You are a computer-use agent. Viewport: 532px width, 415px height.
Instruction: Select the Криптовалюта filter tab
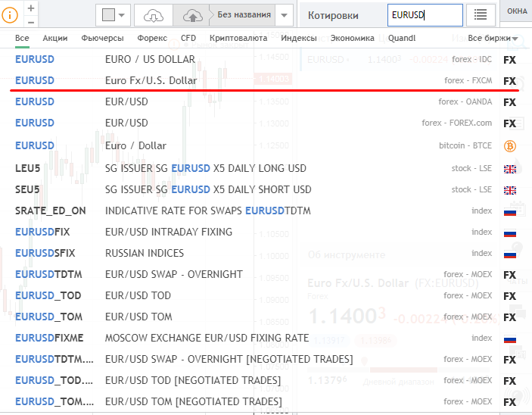(238, 38)
